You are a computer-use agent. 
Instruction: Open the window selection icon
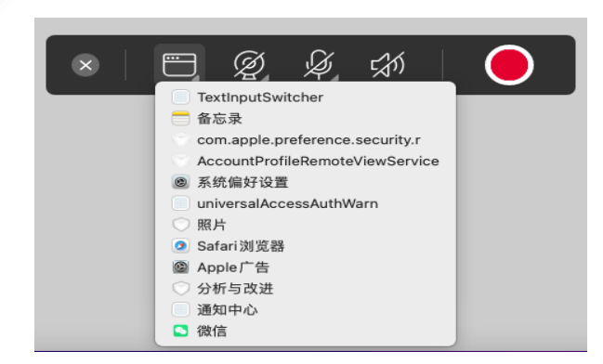coord(179,65)
